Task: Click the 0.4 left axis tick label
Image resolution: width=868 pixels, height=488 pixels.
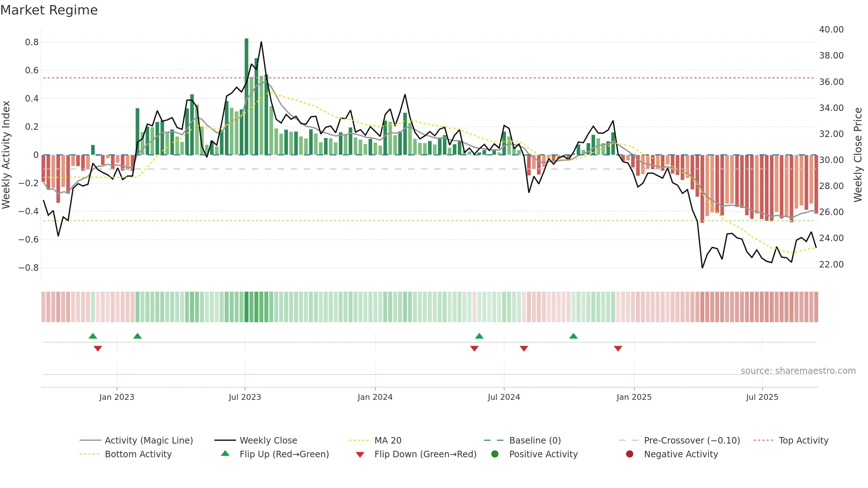Action: click(x=32, y=99)
